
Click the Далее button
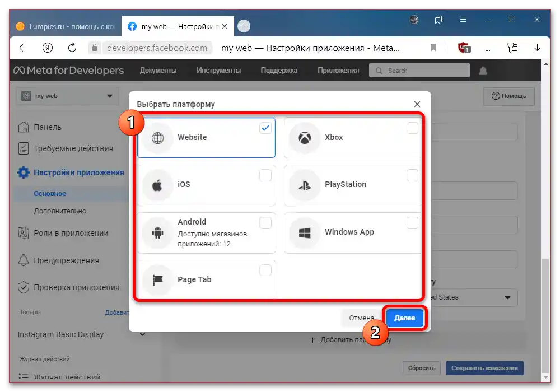405,318
